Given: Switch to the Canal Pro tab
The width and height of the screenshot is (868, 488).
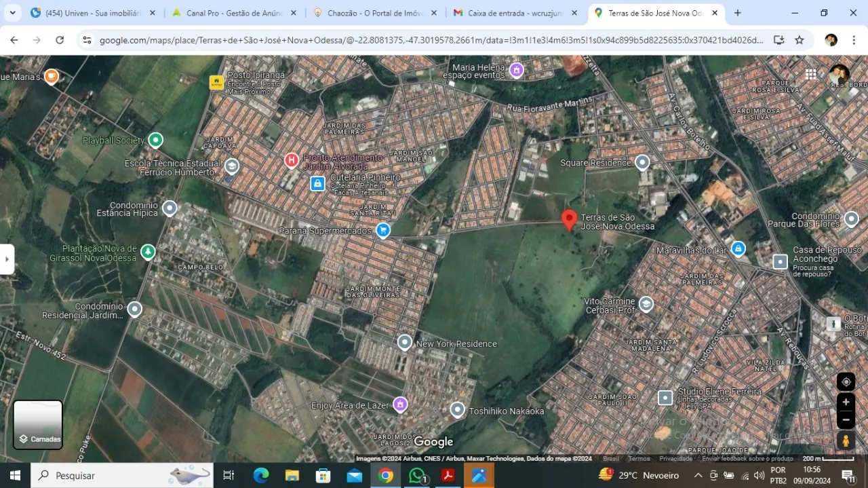Looking at the screenshot, I should [234, 13].
